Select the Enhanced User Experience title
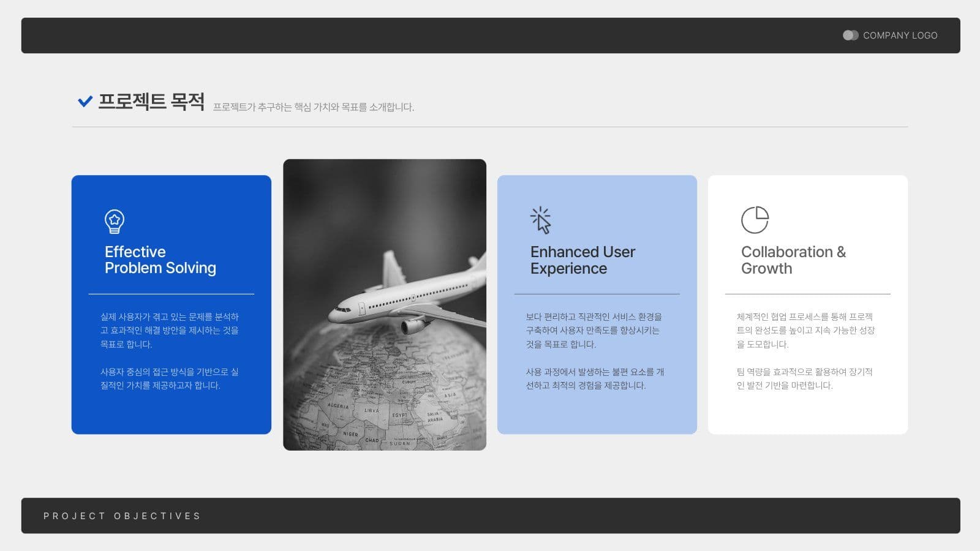This screenshot has width=980, height=551. click(x=582, y=260)
